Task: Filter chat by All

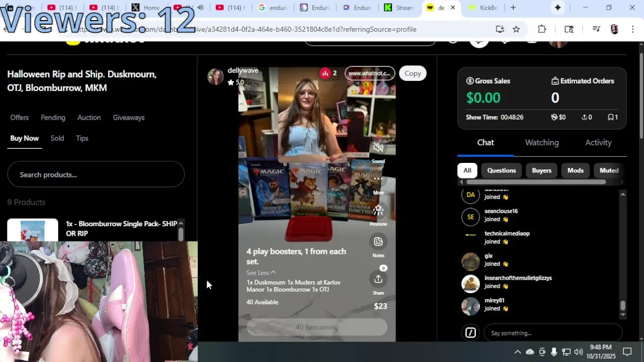Action: click(x=467, y=170)
